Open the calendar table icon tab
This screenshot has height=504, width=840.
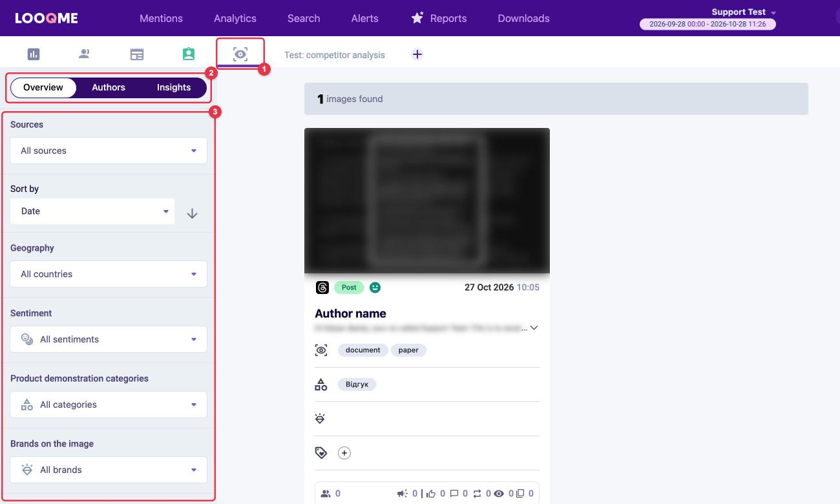pyautogui.click(x=137, y=54)
